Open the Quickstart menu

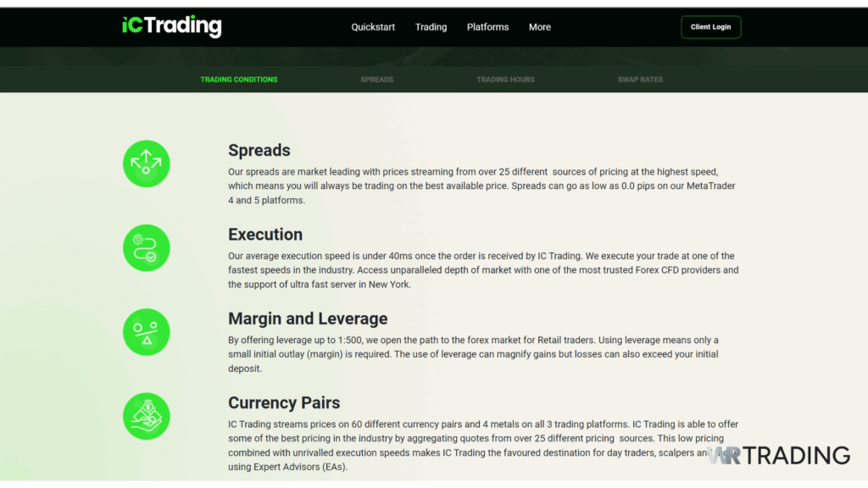tap(373, 26)
